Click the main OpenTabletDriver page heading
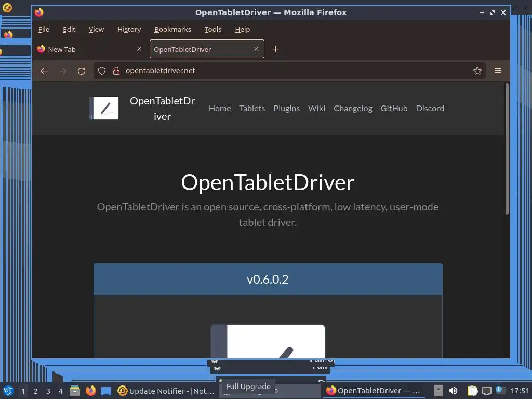 [x=268, y=182]
